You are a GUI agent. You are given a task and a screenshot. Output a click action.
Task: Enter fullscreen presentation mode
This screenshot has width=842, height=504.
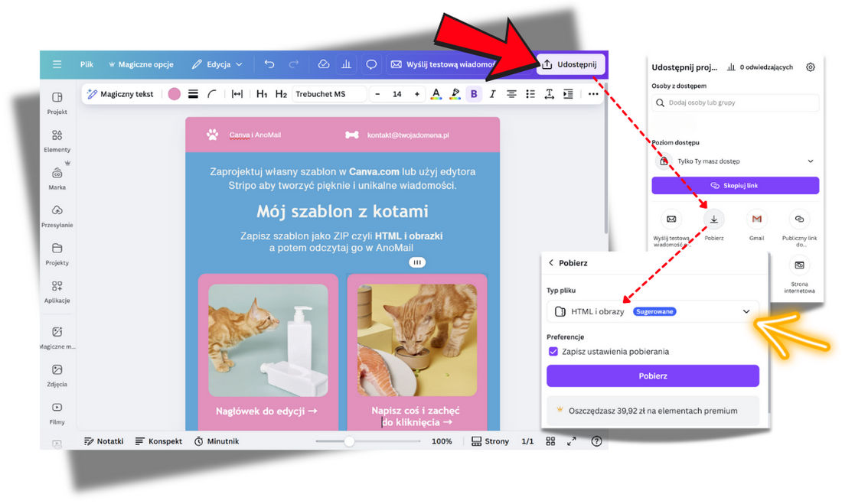[x=571, y=441]
